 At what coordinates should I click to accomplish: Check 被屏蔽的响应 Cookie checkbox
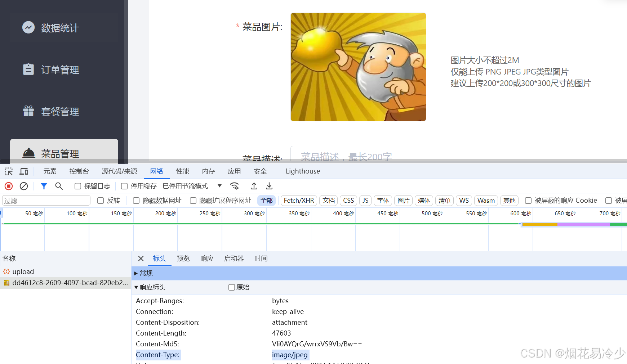[x=528, y=201]
